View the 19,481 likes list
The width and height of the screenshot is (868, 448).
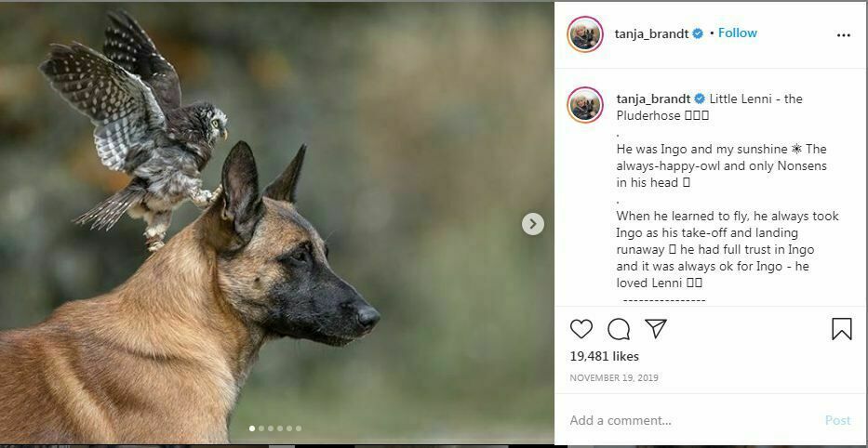604,356
